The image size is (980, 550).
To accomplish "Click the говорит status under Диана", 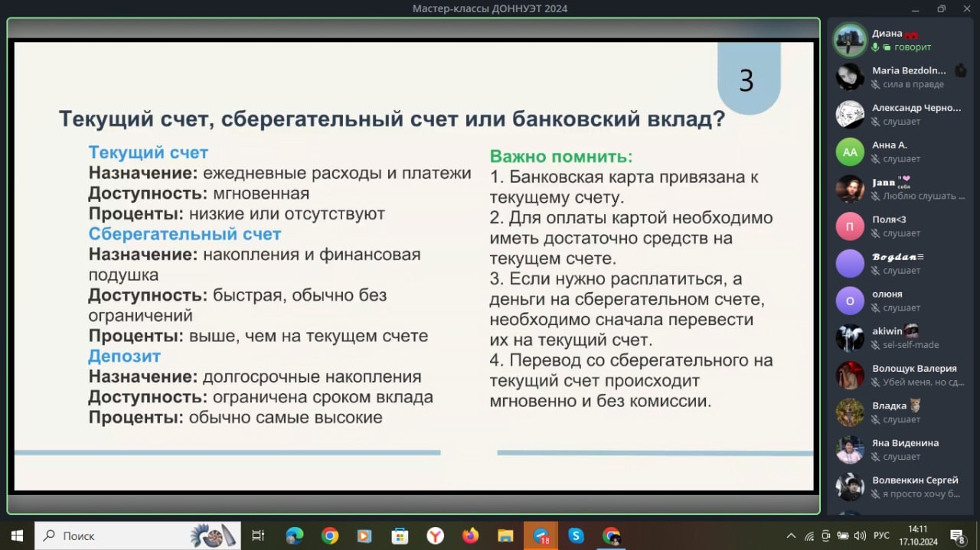I will [913, 47].
